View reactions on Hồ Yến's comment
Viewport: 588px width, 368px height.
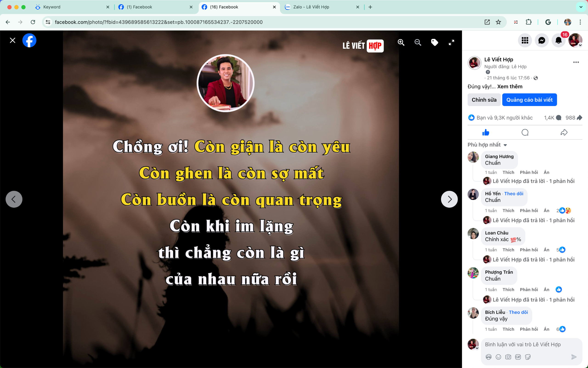tap(563, 210)
